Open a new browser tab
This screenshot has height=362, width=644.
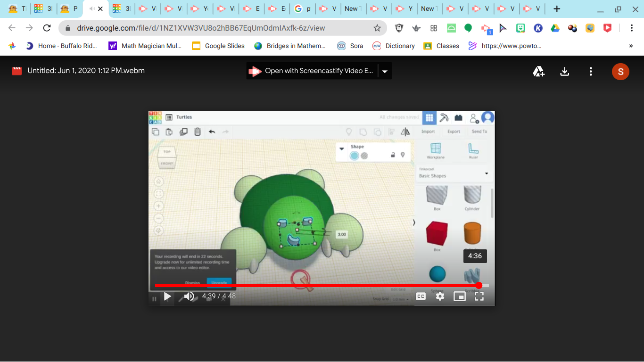tap(557, 8)
